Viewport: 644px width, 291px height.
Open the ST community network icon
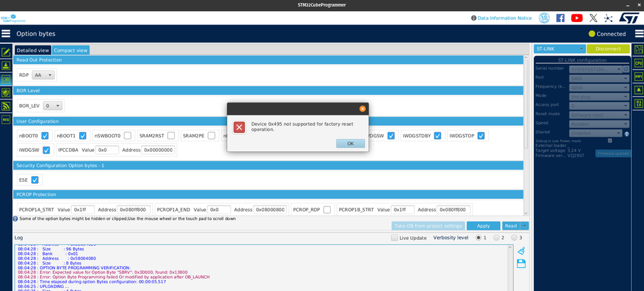coord(609,18)
